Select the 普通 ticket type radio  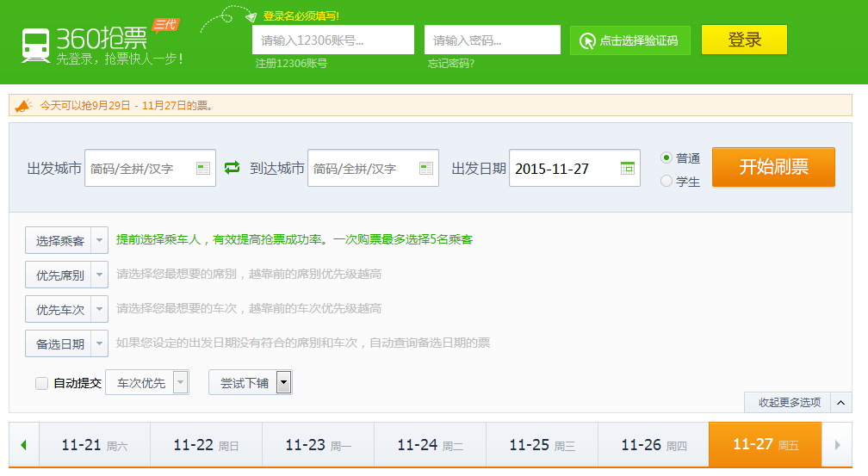click(x=666, y=158)
